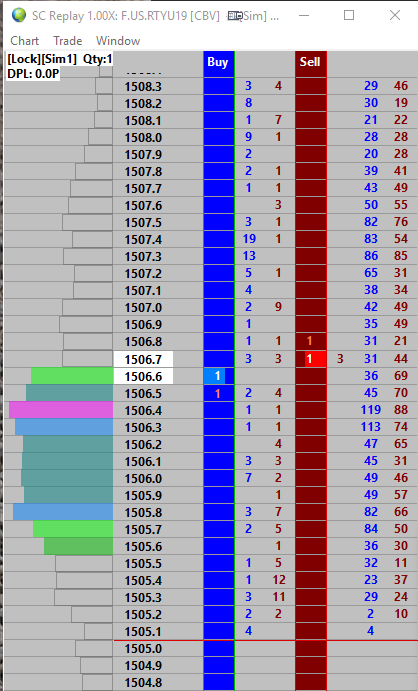This screenshot has width=418, height=691.
Task: Click the working buy order at 1506.6
Action: [x=217, y=376]
